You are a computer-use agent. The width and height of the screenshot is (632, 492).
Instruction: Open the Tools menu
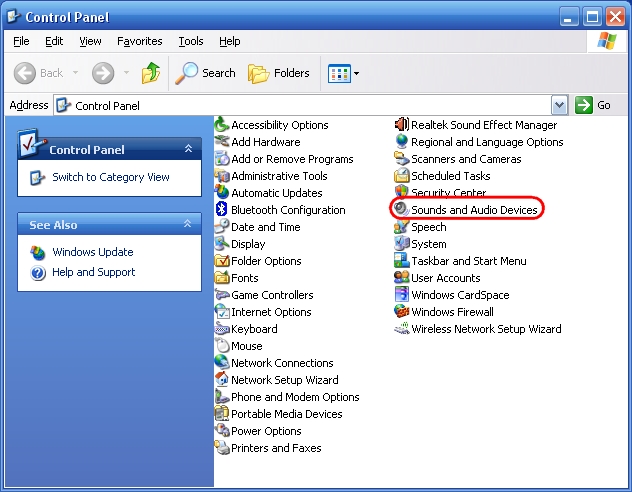[191, 41]
